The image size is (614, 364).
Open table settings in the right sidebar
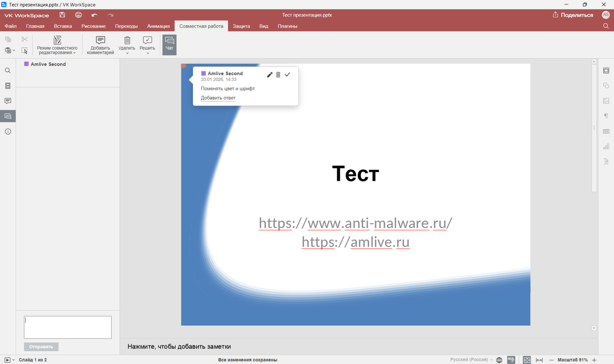coord(606,131)
